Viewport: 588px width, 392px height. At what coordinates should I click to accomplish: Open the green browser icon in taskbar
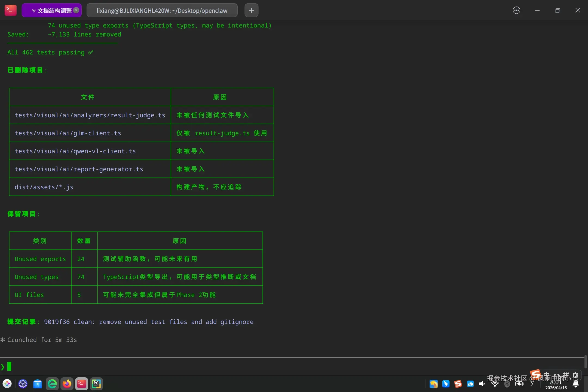pos(52,384)
